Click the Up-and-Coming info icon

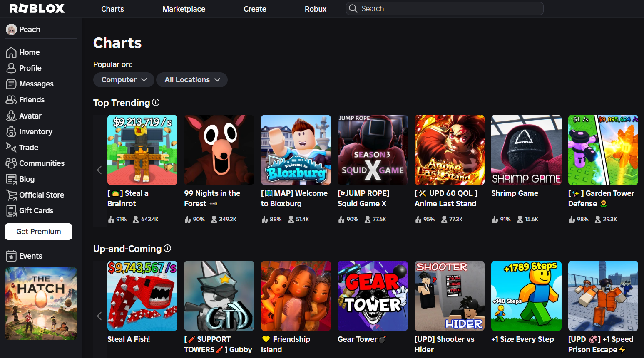click(167, 248)
